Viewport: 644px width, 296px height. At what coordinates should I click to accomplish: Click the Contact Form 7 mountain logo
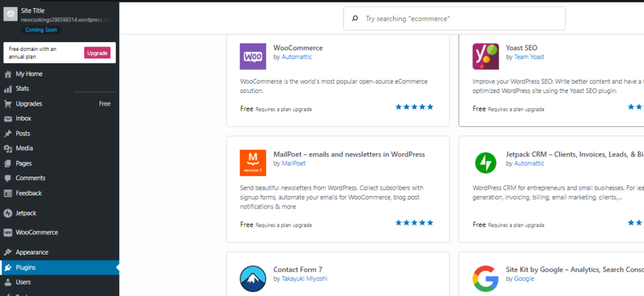click(x=253, y=279)
